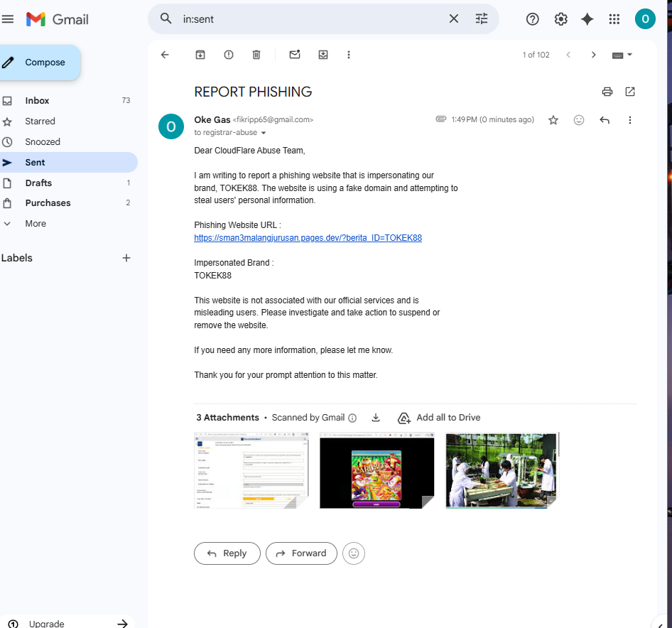Viewport: 672px width, 628px height.
Task: Clear the search with the X icon
Action: 453,19
